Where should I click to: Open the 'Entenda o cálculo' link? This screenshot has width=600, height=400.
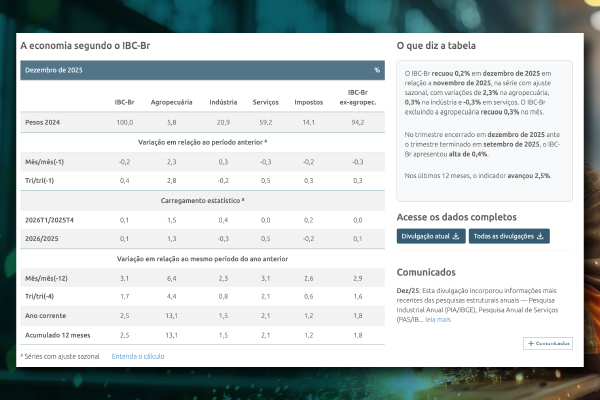(x=138, y=355)
